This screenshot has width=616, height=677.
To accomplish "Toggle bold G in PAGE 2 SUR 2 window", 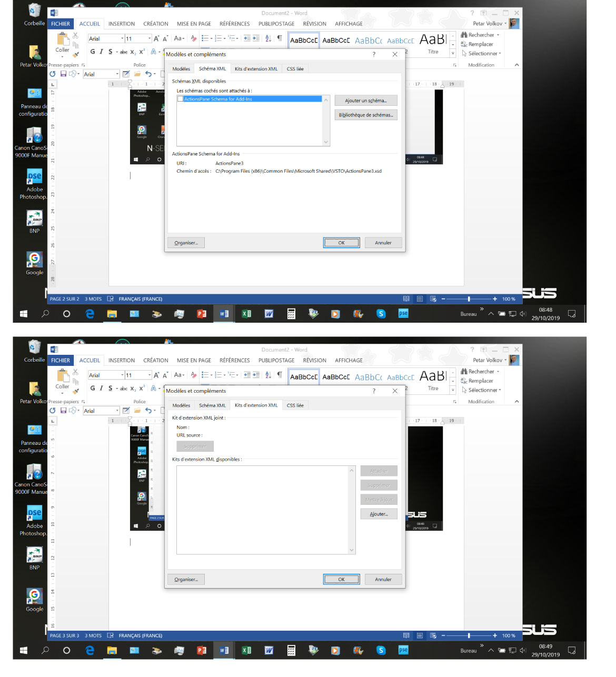I will tap(93, 52).
